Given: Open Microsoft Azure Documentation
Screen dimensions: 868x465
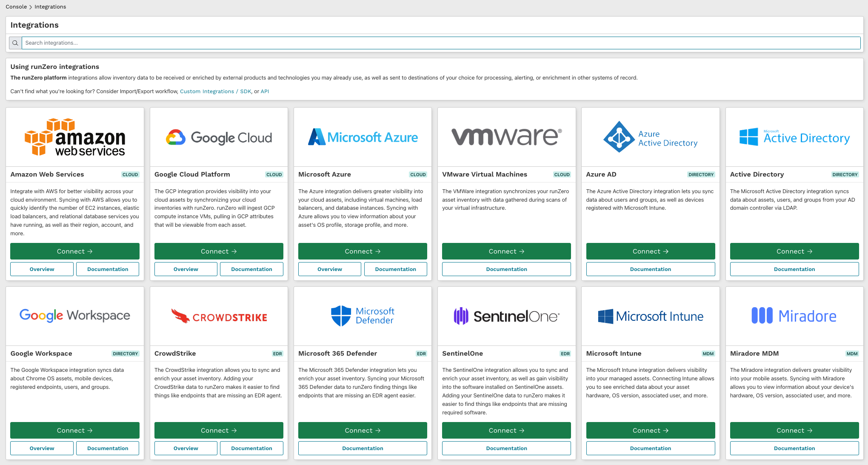Looking at the screenshot, I should (x=396, y=269).
